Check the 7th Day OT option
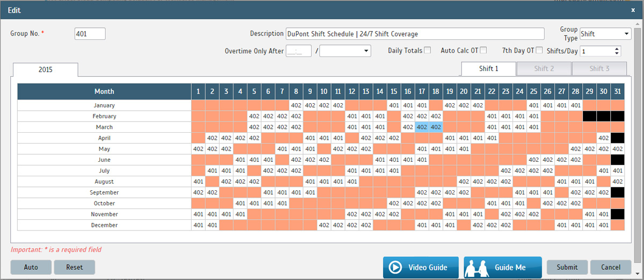Screen dimensions: 644x280 point(539,51)
